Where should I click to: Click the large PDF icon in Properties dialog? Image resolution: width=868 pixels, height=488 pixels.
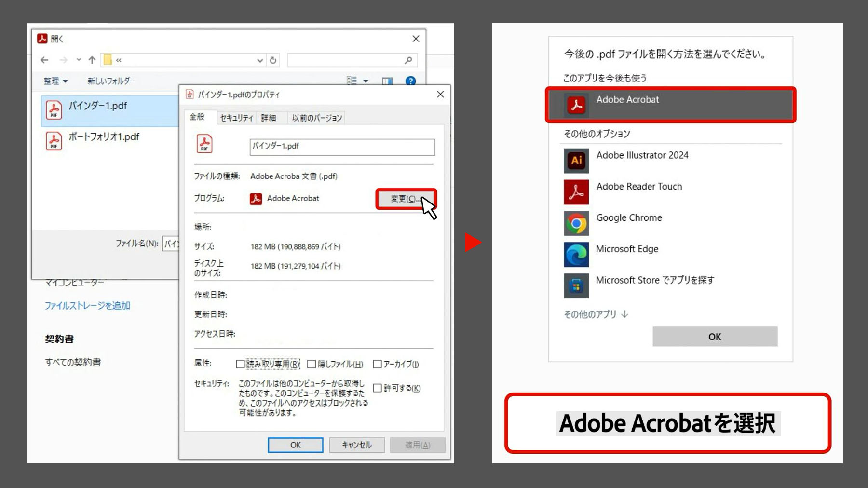pyautogui.click(x=204, y=144)
